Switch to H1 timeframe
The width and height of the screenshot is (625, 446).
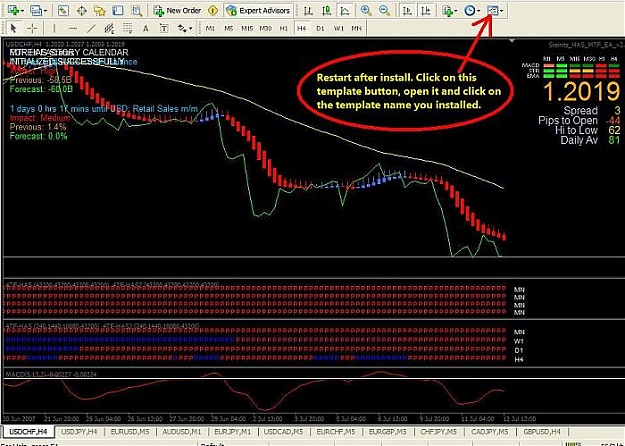(x=283, y=28)
